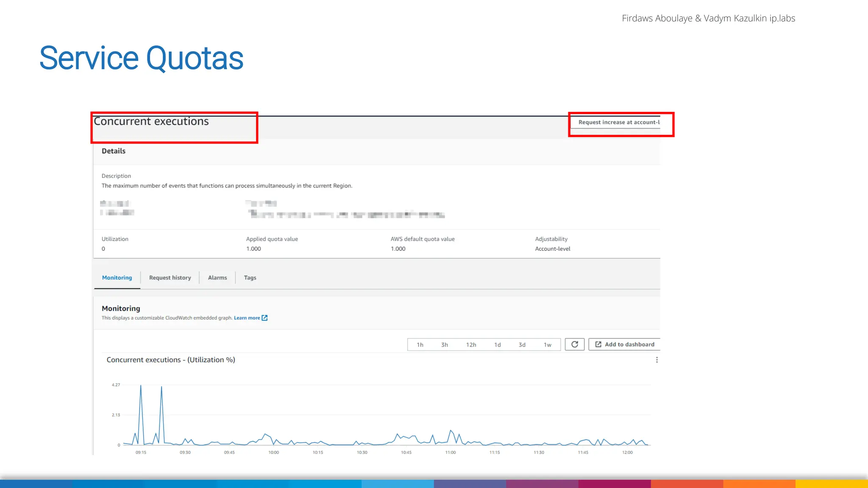Screen dimensions: 868x488
Task: Select the 1h time range
Action: [420, 345]
